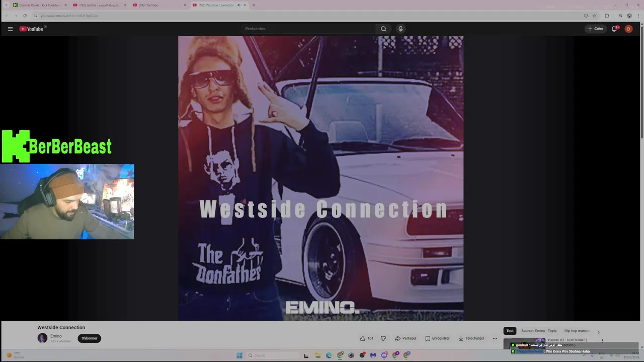
Task: Share the video via Partager
Action: pyautogui.click(x=406, y=338)
